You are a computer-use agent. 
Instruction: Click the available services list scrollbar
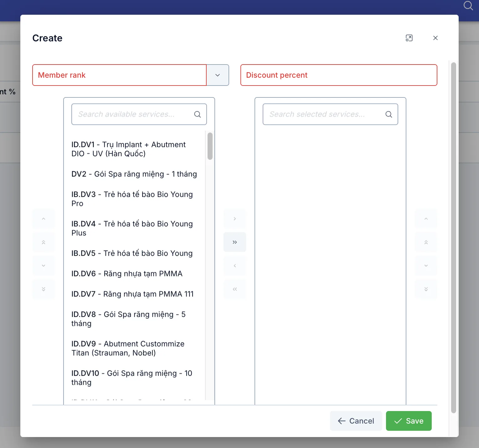point(210,146)
